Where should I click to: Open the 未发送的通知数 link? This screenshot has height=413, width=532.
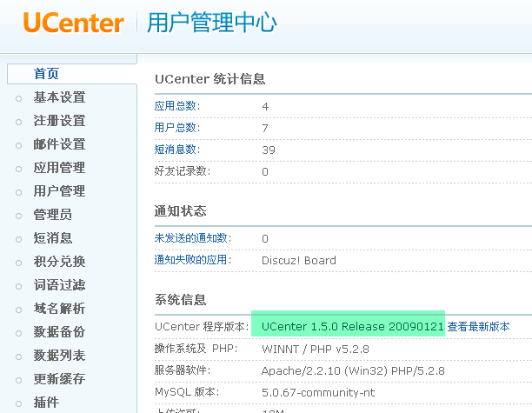191,238
